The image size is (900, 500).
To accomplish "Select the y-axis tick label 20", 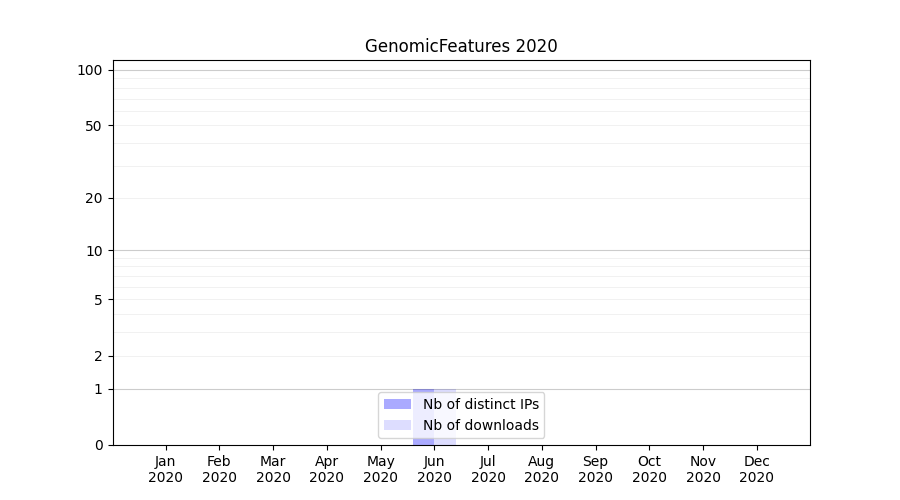I will tap(93, 198).
